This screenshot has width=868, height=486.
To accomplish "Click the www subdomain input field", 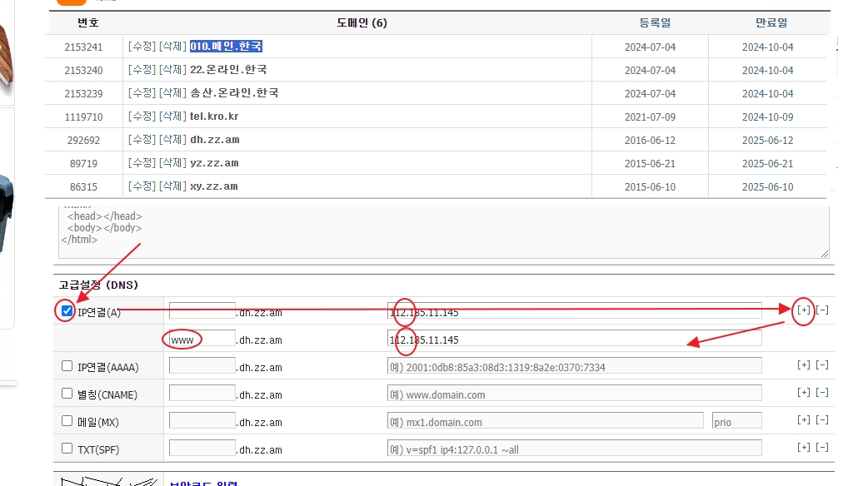I will [202, 339].
